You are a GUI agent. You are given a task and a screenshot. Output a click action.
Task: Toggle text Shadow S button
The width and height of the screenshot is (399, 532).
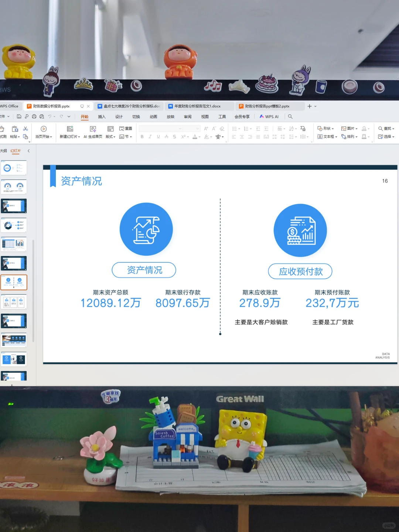pos(174,137)
